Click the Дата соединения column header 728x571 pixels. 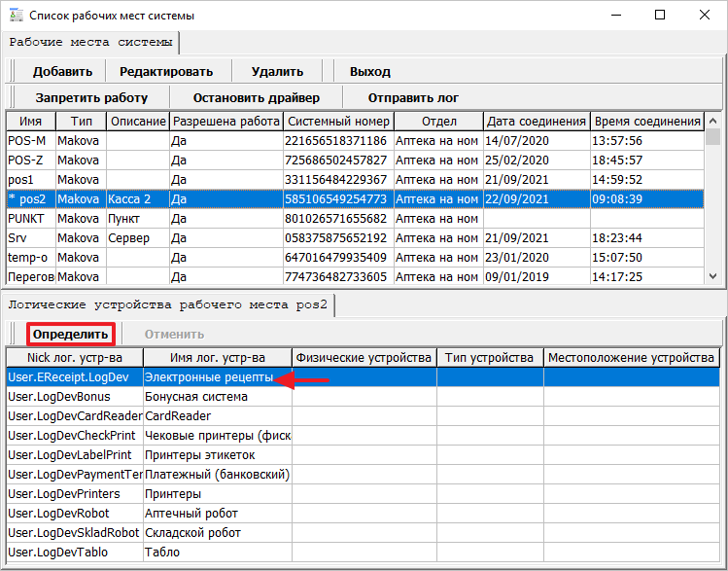click(x=536, y=122)
